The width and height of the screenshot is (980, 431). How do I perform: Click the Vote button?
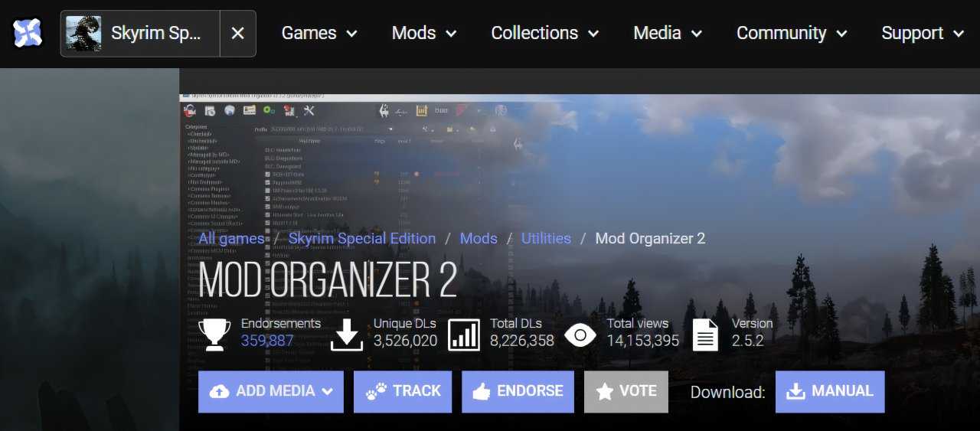click(626, 391)
